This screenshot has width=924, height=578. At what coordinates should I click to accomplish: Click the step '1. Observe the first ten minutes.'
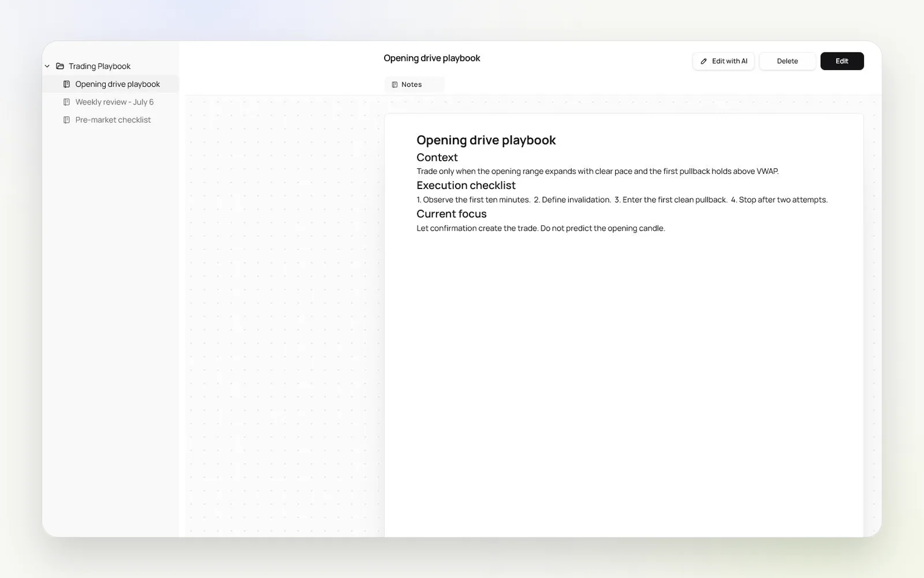click(474, 199)
